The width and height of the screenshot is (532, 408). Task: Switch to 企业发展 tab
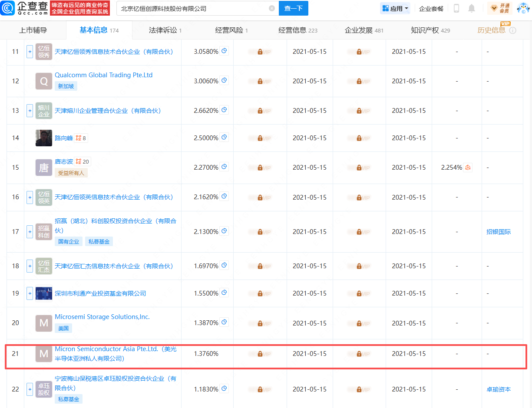click(x=364, y=30)
